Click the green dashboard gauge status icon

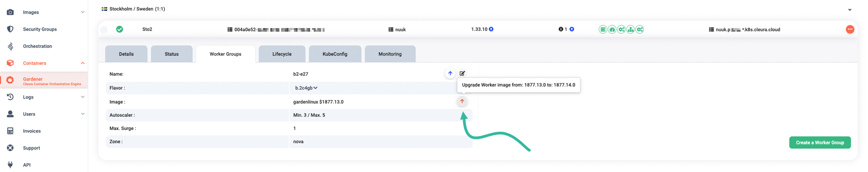tap(612, 29)
